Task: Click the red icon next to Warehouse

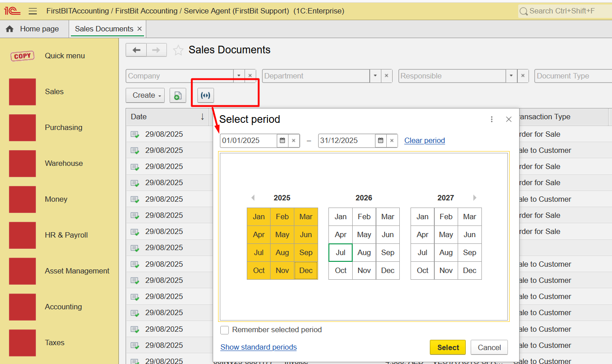Action: [x=22, y=164]
